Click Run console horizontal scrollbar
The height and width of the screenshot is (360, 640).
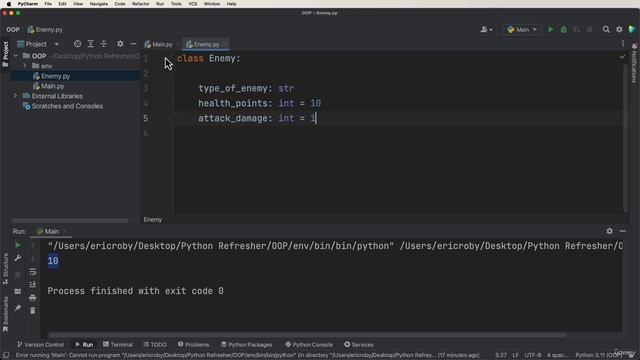coord(307,335)
